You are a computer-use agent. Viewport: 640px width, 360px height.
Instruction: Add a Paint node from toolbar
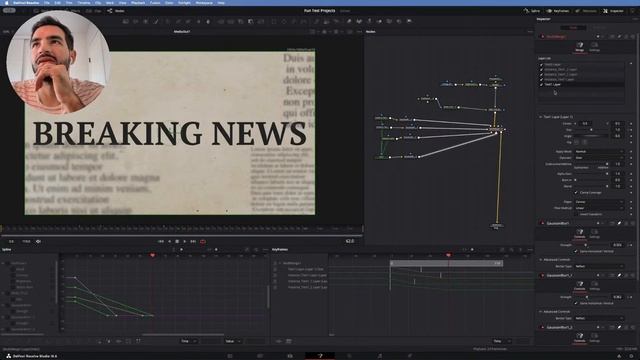point(156,21)
